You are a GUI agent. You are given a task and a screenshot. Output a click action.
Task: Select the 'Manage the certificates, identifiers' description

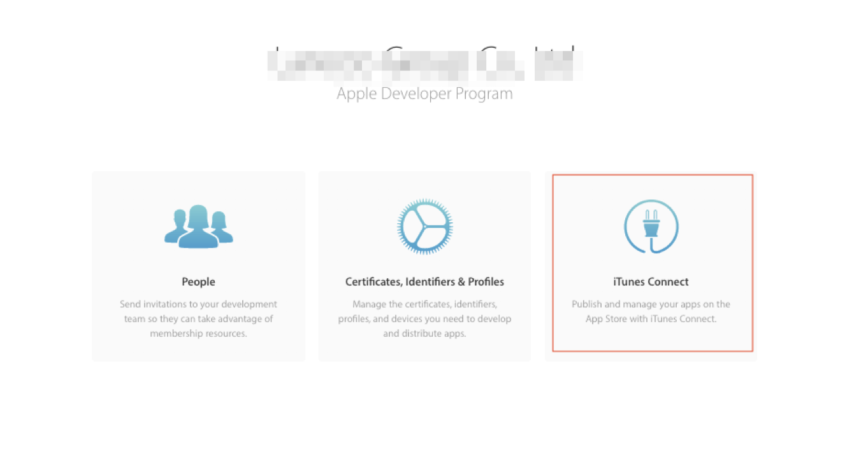(424, 319)
